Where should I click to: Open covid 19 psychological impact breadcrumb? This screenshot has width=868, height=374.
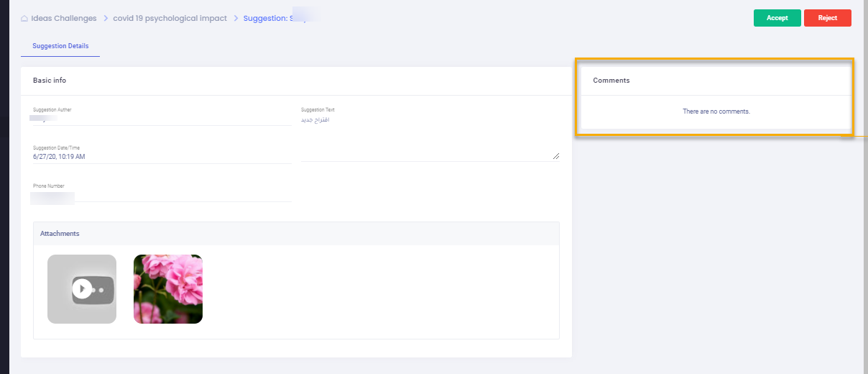[x=170, y=19]
